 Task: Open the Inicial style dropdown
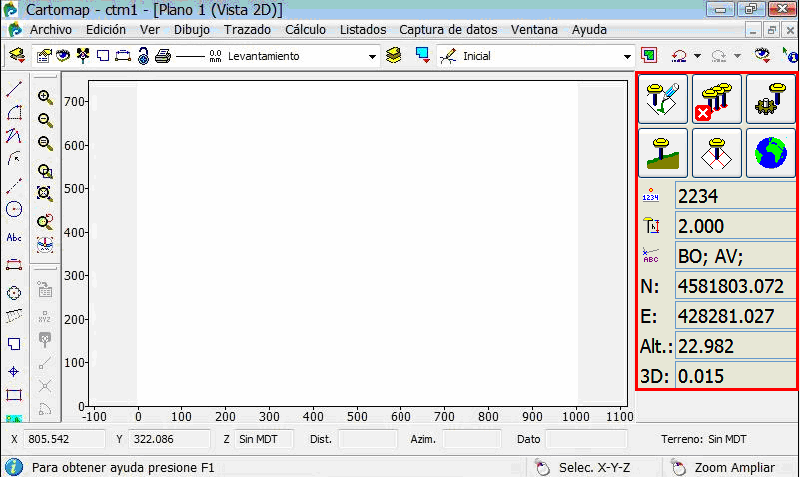click(627, 56)
